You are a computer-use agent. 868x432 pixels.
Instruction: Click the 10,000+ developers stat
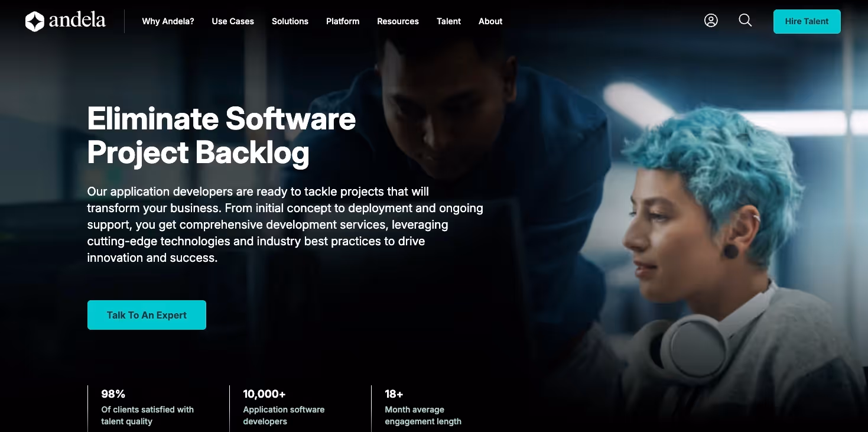click(284, 408)
